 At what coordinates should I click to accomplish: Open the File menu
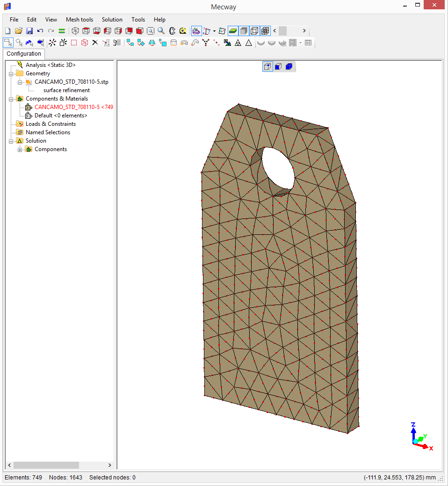(x=14, y=20)
